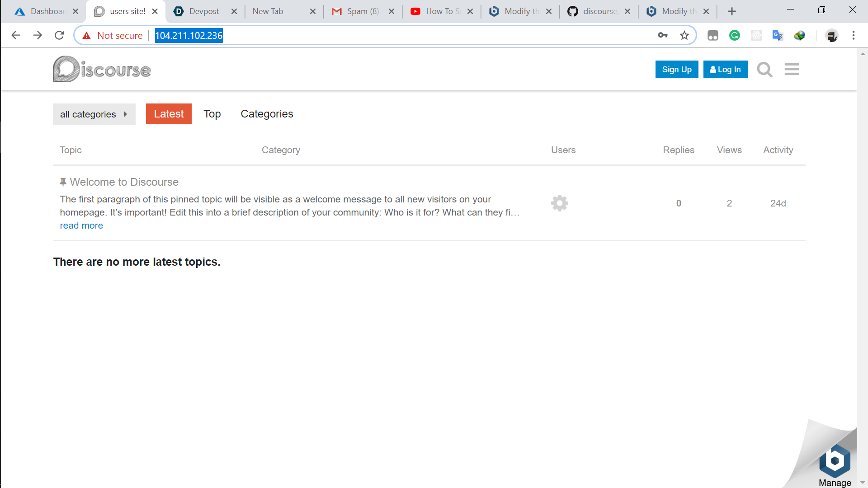
Task: Click the Discourse logo
Action: pos(102,69)
